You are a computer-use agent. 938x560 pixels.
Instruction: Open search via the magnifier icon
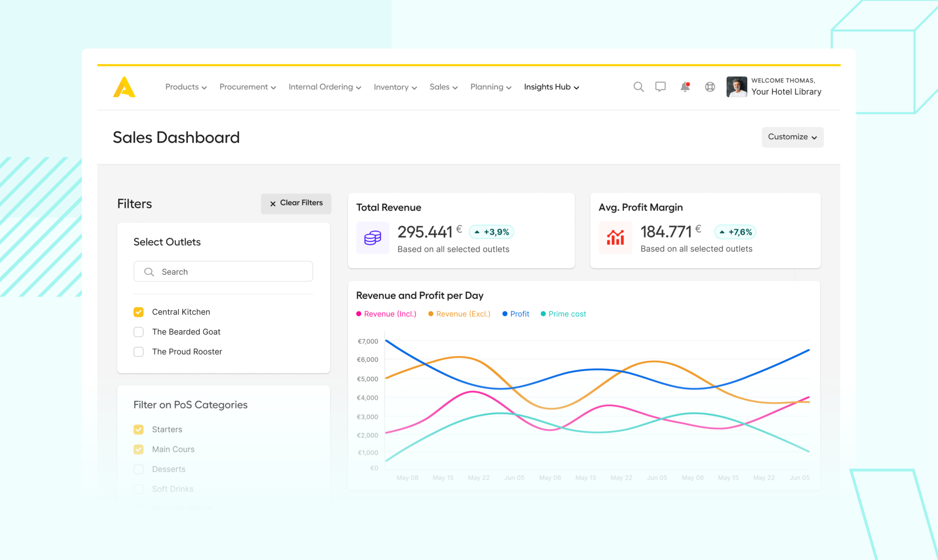click(638, 87)
